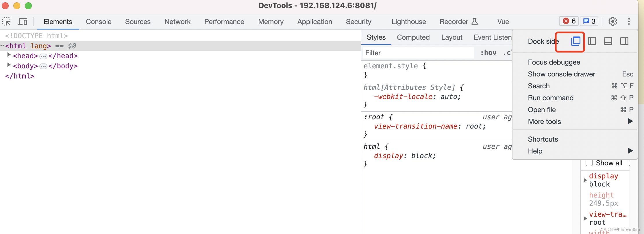
Task: Click the blue issues count badge
Action: tap(589, 21)
